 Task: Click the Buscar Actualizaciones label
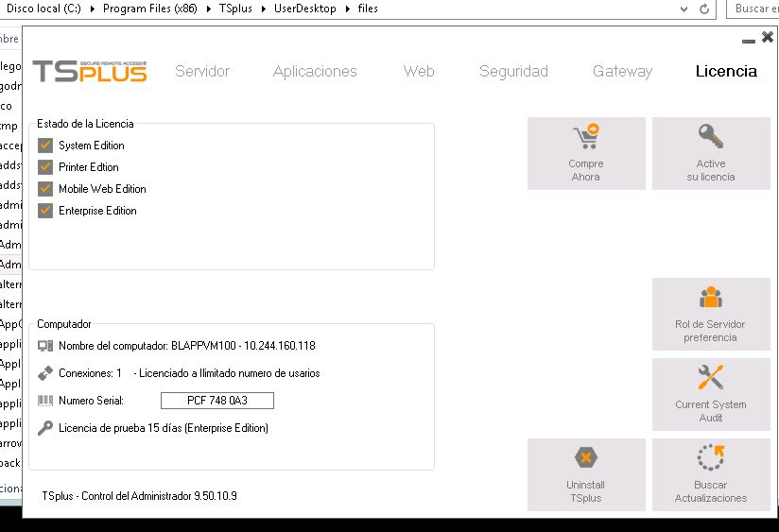click(711, 491)
